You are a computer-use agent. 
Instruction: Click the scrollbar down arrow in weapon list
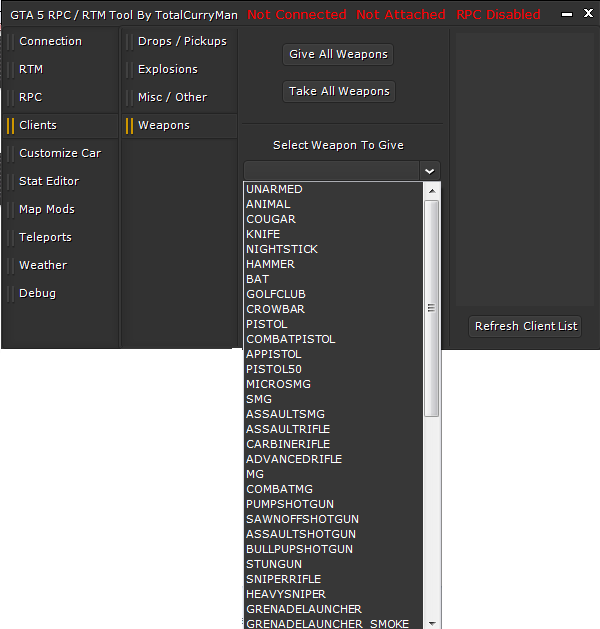pyautogui.click(x=432, y=622)
